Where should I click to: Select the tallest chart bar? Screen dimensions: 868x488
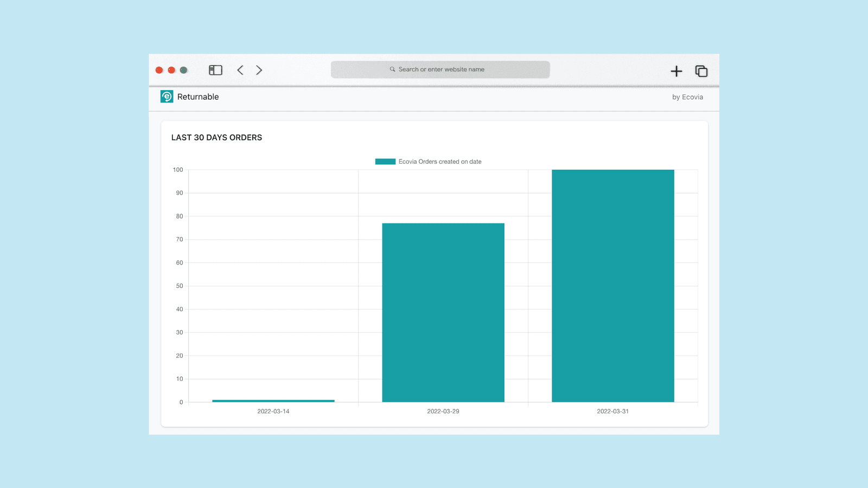pyautogui.click(x=612, y=285)
